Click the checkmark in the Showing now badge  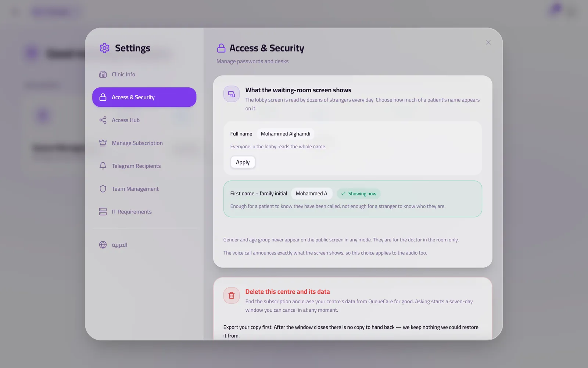tap(343, 194)
